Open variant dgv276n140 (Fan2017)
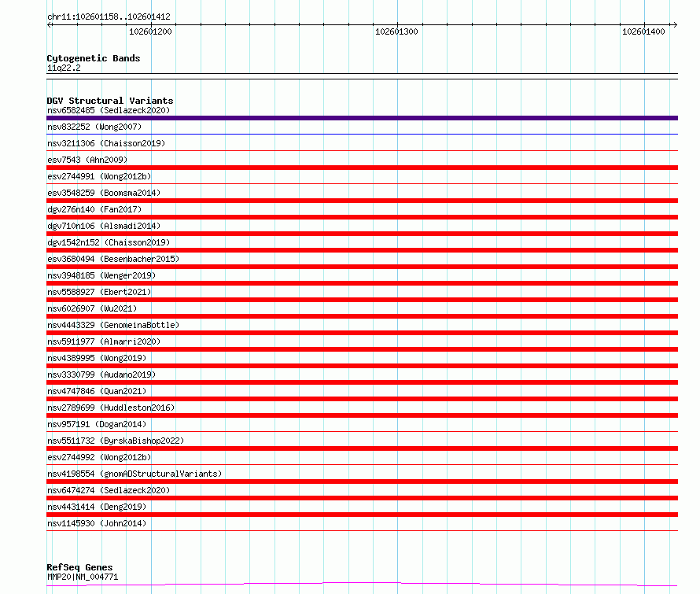This screenshot has width=700, height=594. (x=94, y=209)
